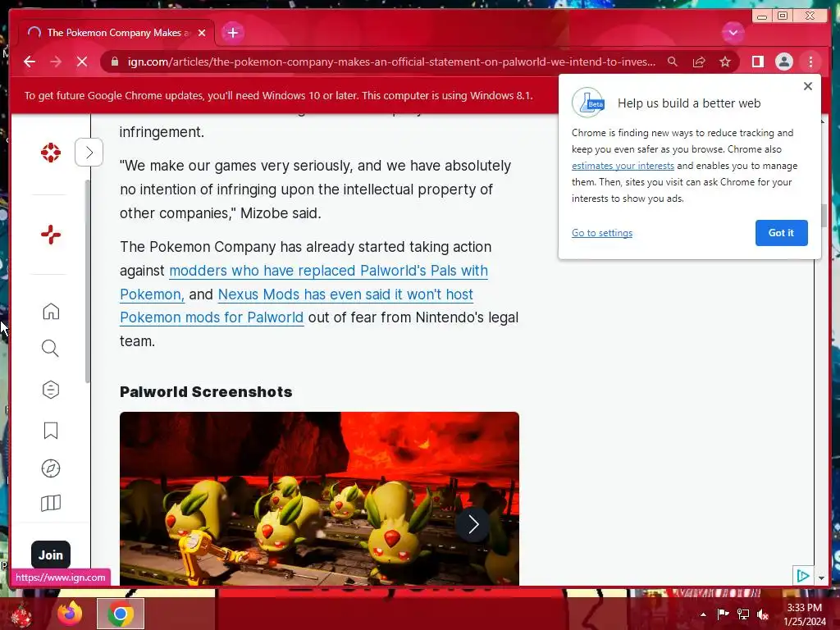
Task: Open the Chrome profile avatar
Action: [783, 62]
